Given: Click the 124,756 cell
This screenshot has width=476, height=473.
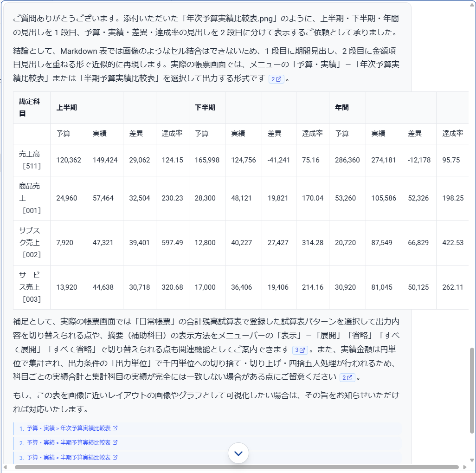Looking at the screenshot, I should (244, 160).
